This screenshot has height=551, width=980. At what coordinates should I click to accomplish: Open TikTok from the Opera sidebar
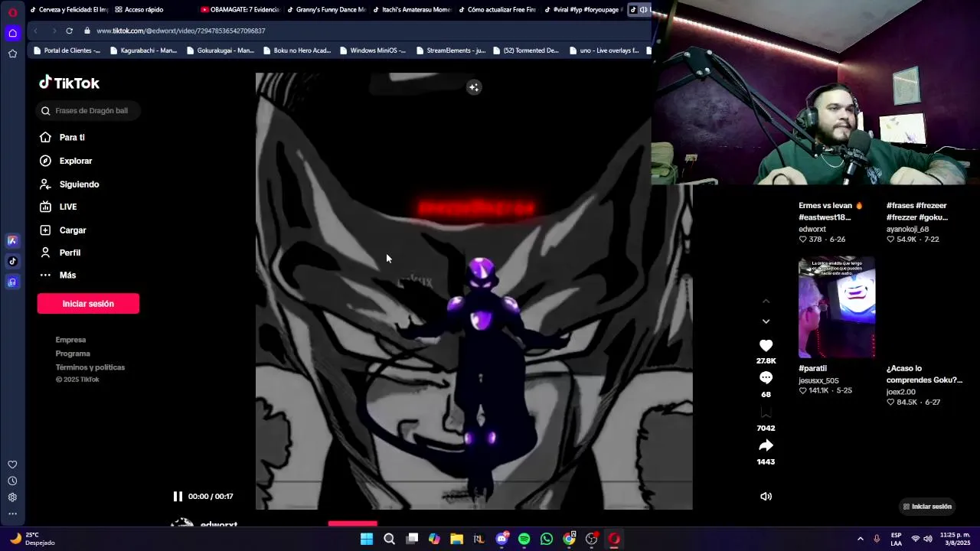[12, 261]
